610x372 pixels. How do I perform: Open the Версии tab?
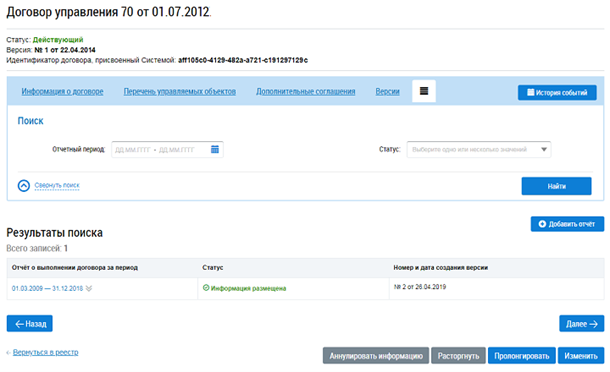387,91
